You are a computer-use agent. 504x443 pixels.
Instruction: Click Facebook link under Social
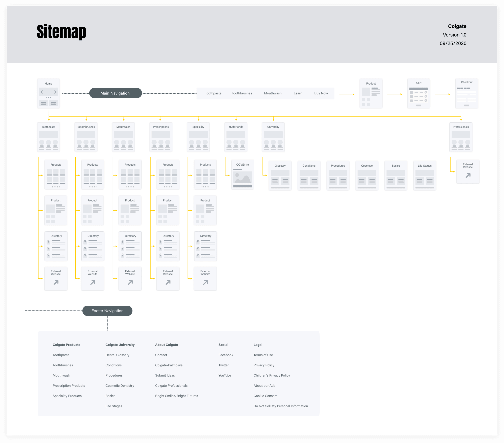pyautogui.click(x=226, y=355)
